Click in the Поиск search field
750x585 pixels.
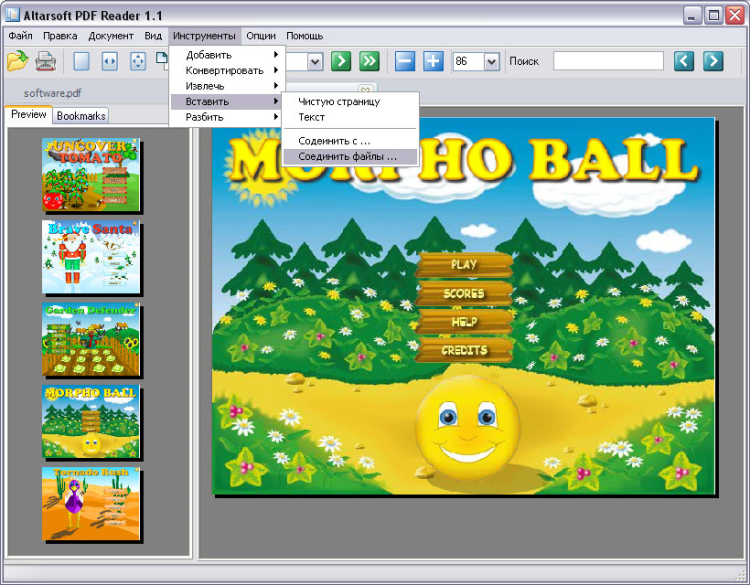click(608, 61)
